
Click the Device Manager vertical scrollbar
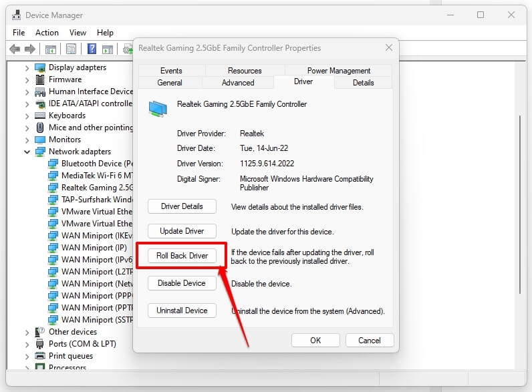coord(519,205)
